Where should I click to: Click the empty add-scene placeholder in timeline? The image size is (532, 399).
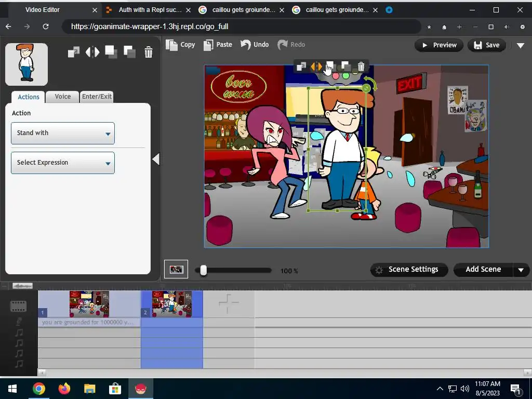(x=229, y=303)
